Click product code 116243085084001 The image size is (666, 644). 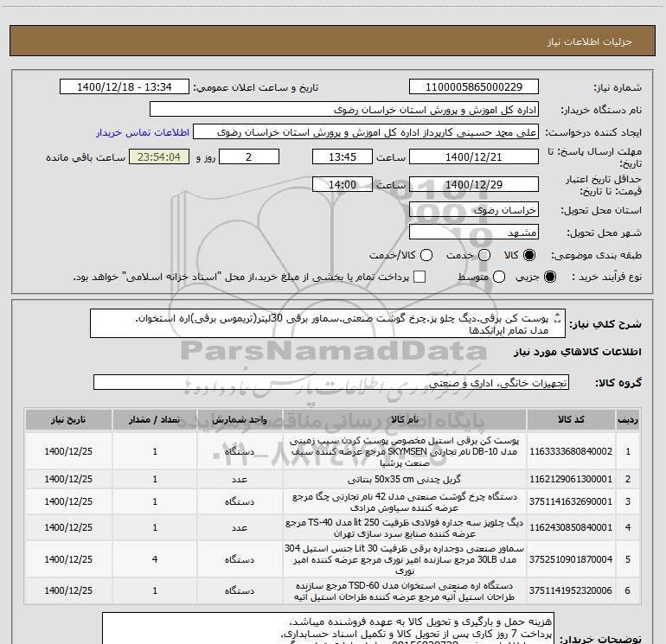[x=571, y=527]
